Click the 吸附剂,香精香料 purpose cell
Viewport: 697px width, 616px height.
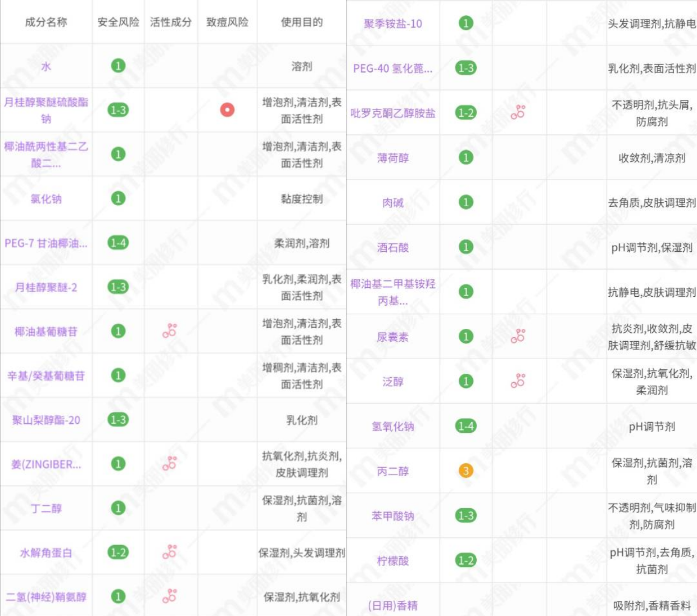point(652,605)
